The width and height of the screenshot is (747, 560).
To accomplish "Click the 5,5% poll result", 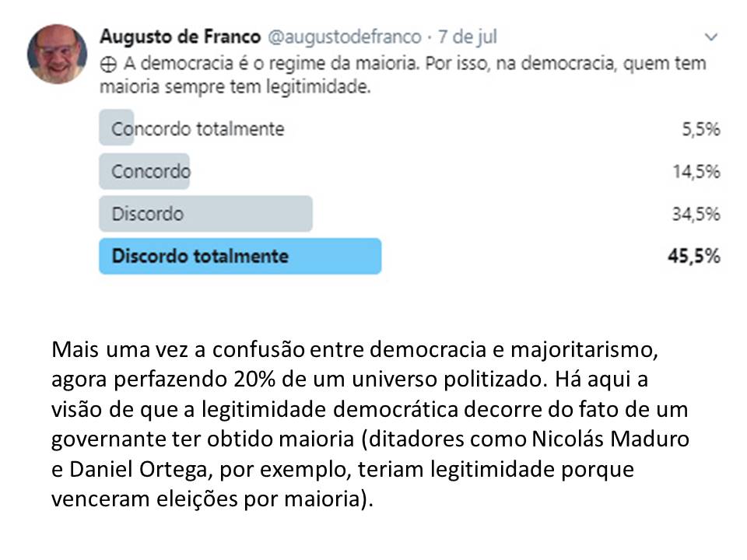I will point(701,129).
